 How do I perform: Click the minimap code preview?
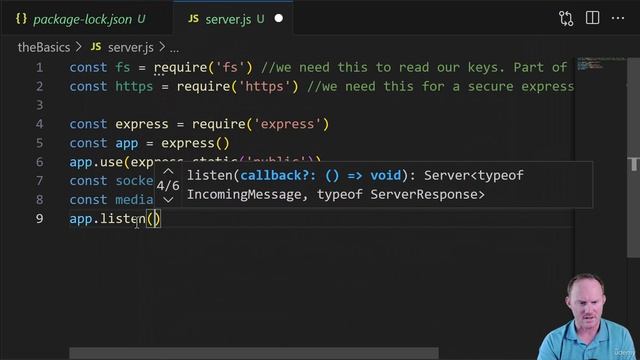pos(590,64)
